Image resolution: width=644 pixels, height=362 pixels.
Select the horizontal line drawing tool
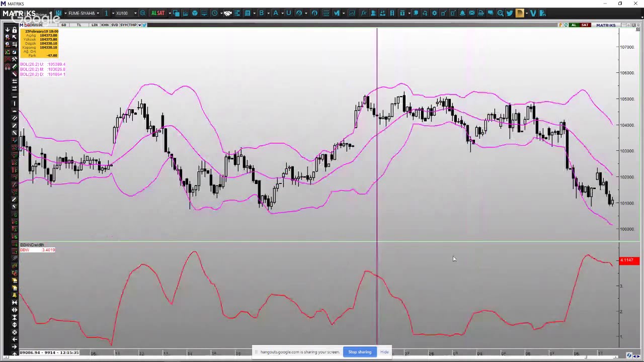[x=14, y=97]
